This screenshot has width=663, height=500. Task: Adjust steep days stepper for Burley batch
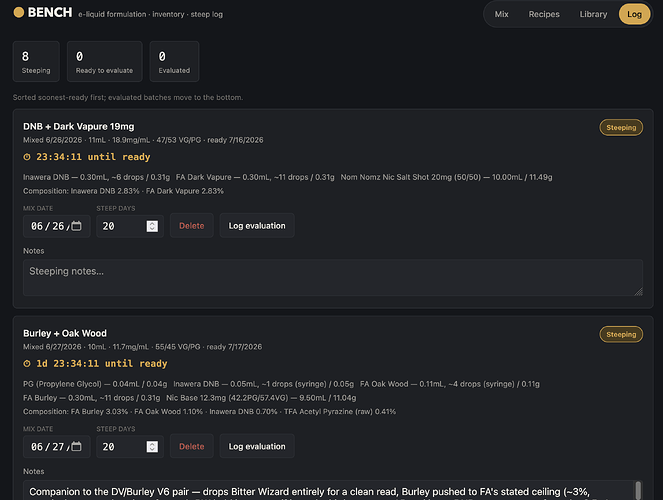click(x=152, y=447)
